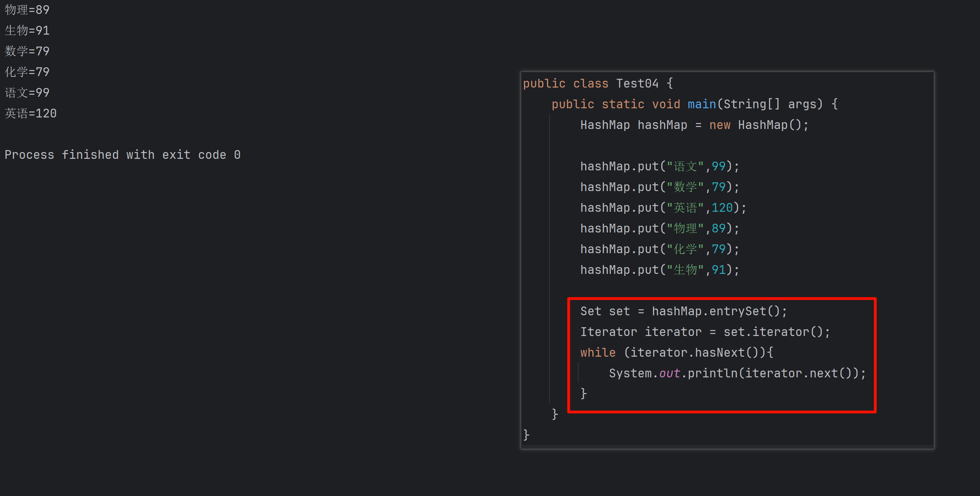Viewport: 980px width, 496px height.
Task: Click the put("英语",120) code line
Action: tap(663, 208)
